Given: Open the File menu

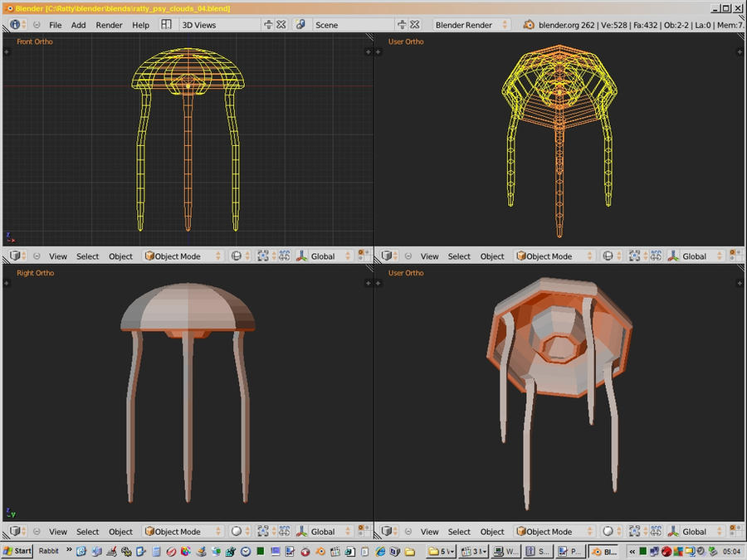Looking at the screenshot, I should coord(55,25).
